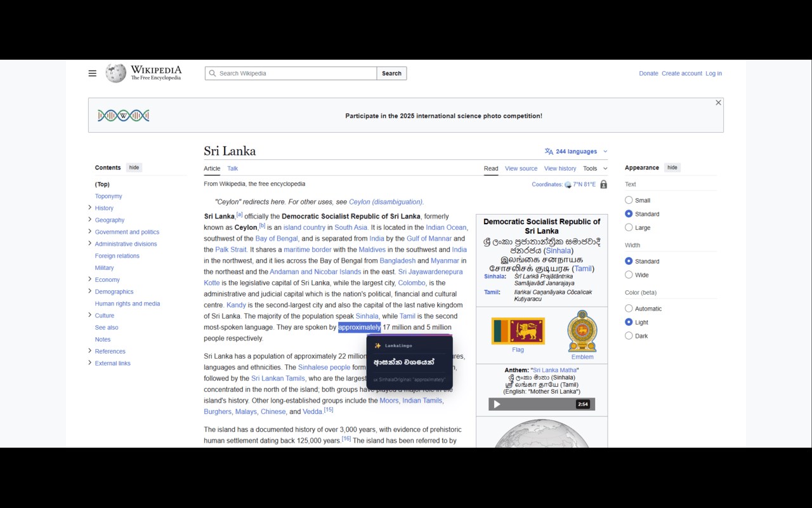Click the coordinates globe icon

[568, 185]
